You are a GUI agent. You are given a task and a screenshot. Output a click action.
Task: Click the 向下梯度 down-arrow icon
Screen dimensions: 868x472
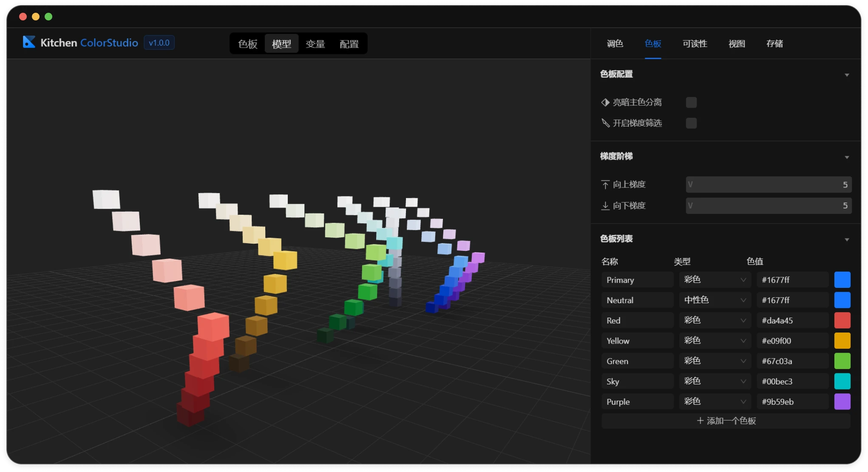(x=605, y=206)
